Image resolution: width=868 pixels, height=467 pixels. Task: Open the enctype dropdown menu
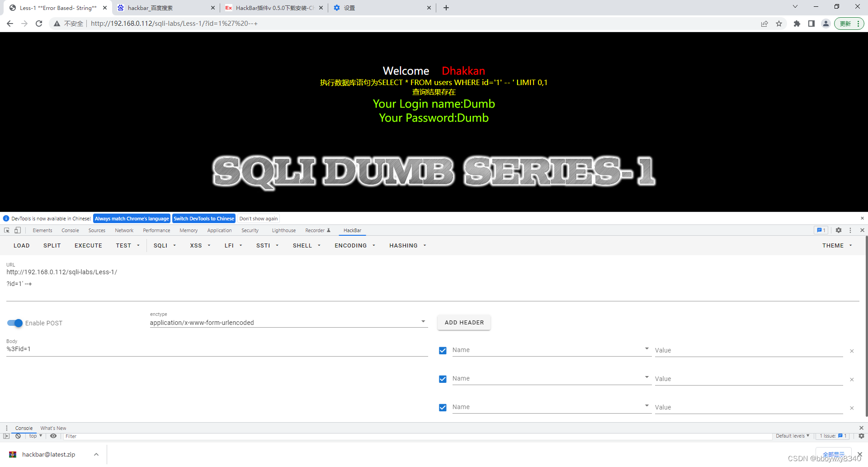pyautogui.click(x=423, y=321)
